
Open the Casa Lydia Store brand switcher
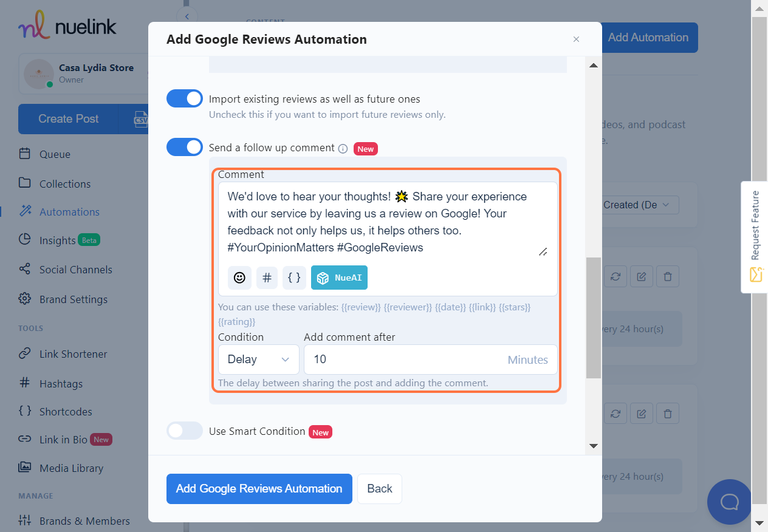[x=84, y=74]
